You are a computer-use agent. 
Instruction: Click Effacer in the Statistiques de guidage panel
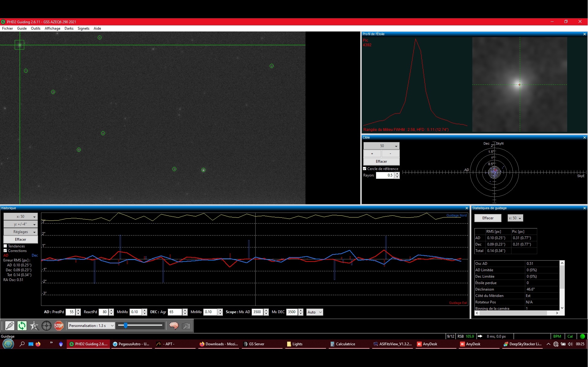488,218
